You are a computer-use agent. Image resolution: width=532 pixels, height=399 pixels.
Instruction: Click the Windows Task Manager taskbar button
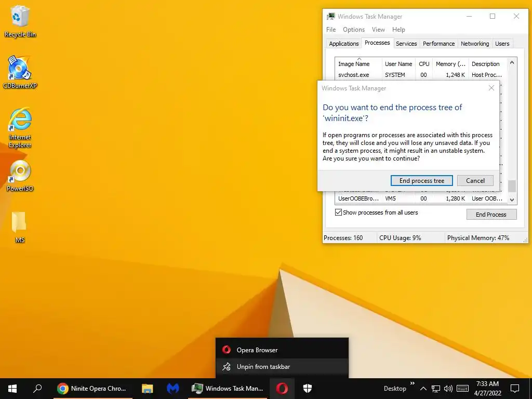click(x=228, y=389)
